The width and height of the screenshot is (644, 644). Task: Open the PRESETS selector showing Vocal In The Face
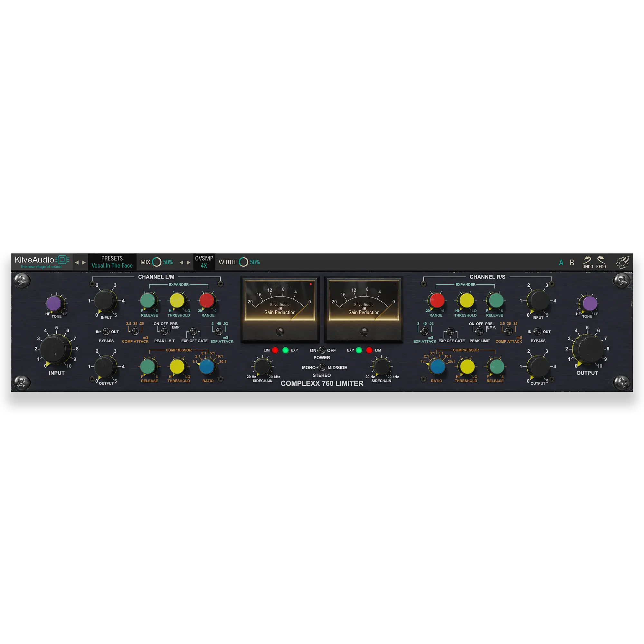[x=112, y=262]
